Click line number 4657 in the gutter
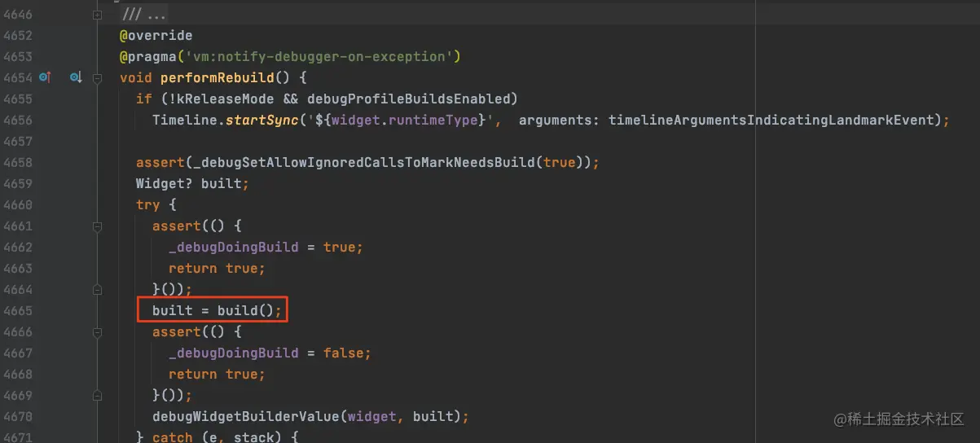Image resolution: width=980 pixels, height=443 pixels. pos(18,142)
